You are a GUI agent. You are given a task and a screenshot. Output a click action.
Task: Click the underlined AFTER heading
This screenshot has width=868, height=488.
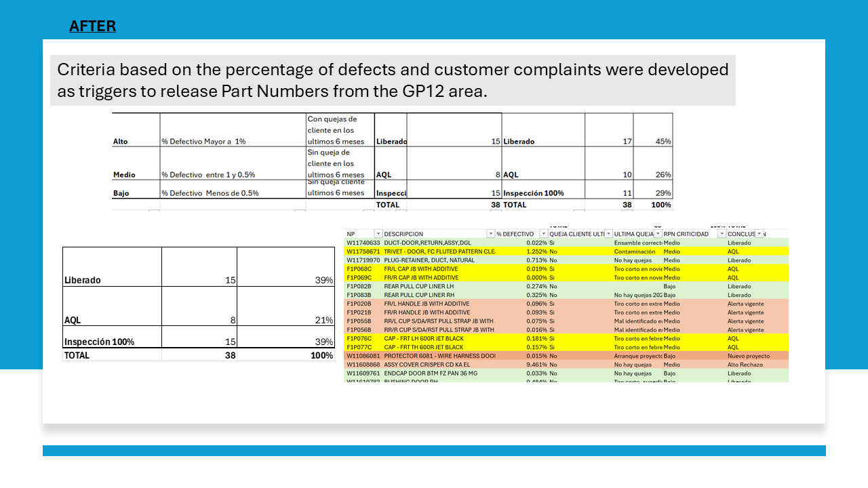pos(92,26)
